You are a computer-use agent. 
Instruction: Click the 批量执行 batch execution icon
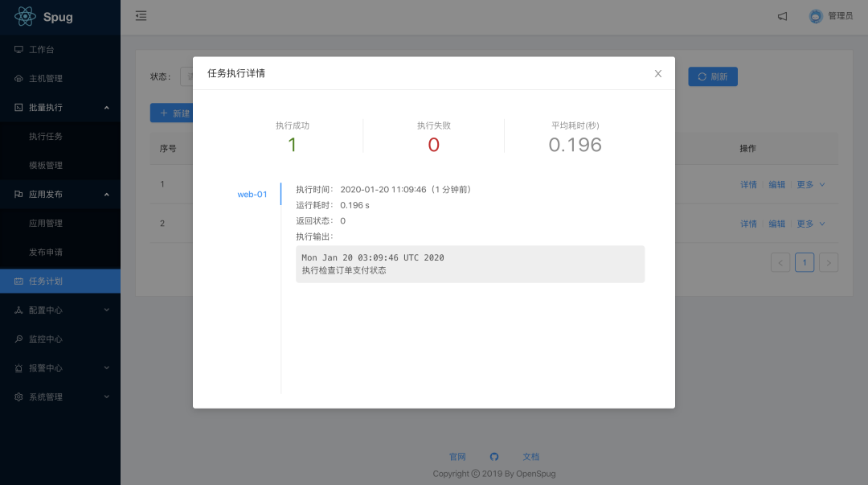pos(18,107)
